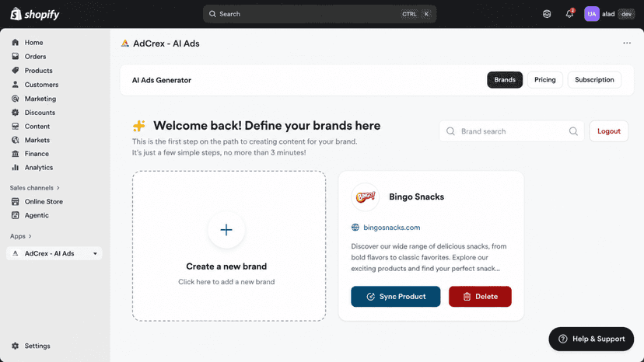Click the 'AI Ads Generator' heading
Image resolution: width=644 pixels, height=362 pixels.
coord(162,80)
